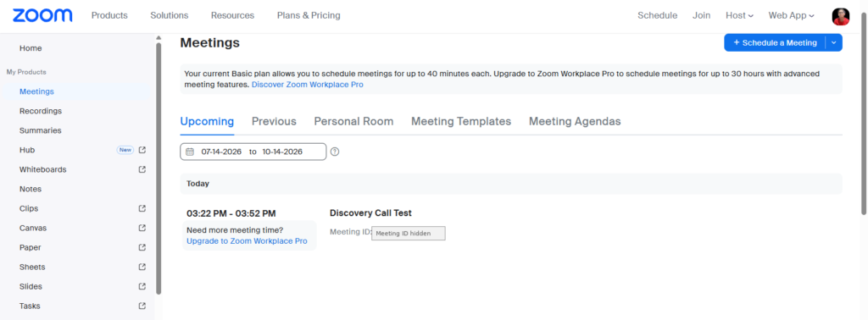This screenshot has width=868, height=320.
Task: Open Tasks in the sidebar
Action: [x=30, y=306]
